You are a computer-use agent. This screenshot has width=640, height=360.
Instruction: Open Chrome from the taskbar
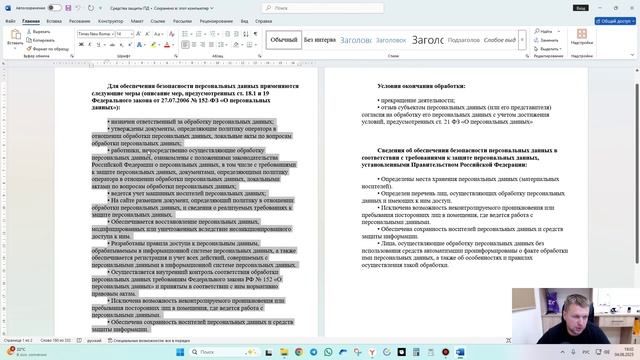(299, 352)
